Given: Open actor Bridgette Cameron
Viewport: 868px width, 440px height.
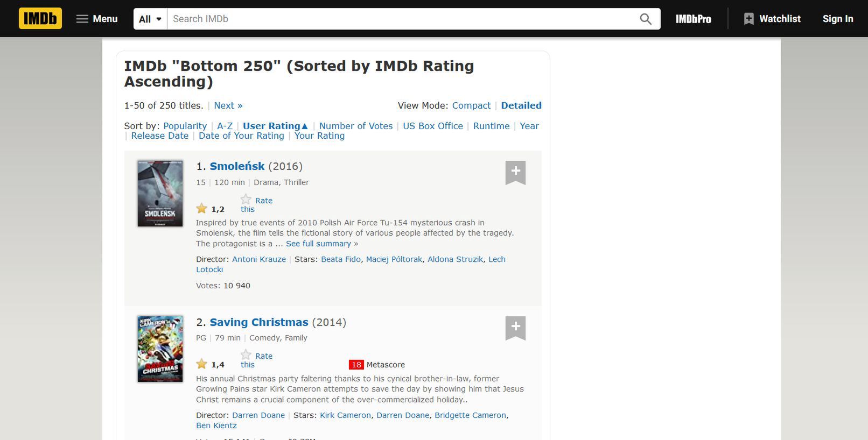Looking at the screenshot, I should [x=470, y=415].
